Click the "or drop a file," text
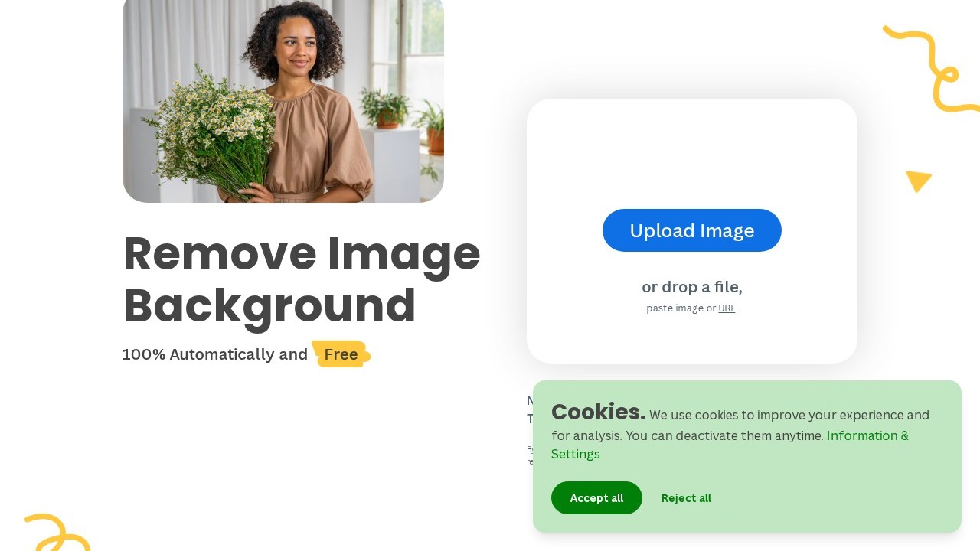The height and width of the screenshot is (551, 980). pos(692,287)
